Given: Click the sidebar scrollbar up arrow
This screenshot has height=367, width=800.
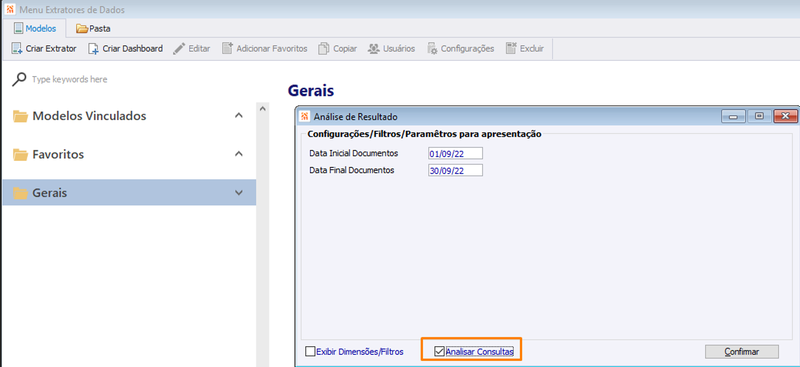Looking at the screenshot, I should [263, 109].
